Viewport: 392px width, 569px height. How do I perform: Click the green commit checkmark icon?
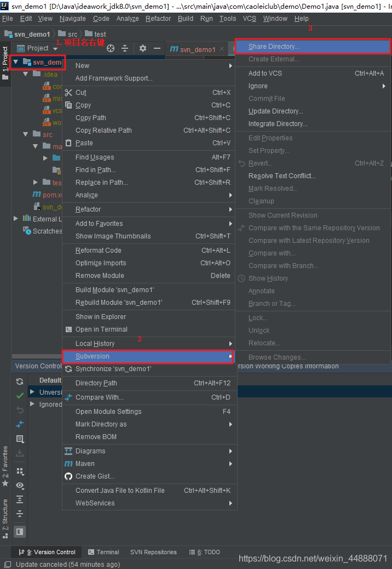20,396
